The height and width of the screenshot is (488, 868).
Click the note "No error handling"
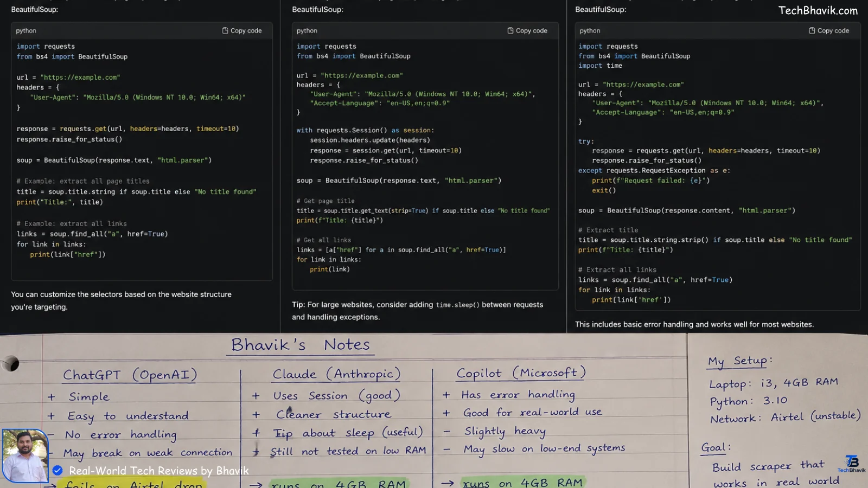click(120, 435)
